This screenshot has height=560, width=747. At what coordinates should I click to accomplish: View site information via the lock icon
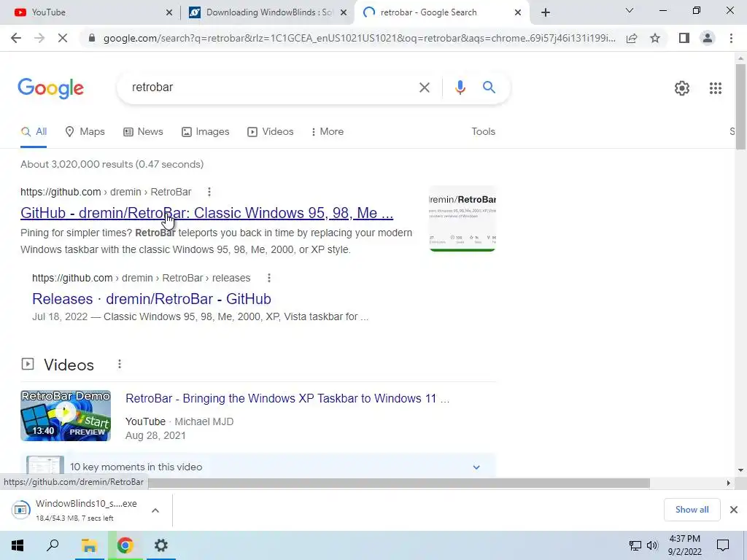click(91, 38)
